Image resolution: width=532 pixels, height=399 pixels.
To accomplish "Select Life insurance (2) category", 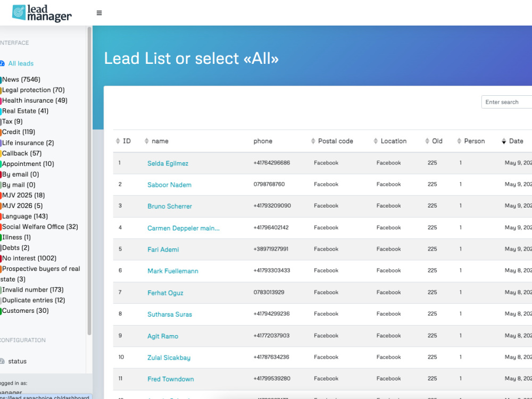I will click(x=28, y=143).
